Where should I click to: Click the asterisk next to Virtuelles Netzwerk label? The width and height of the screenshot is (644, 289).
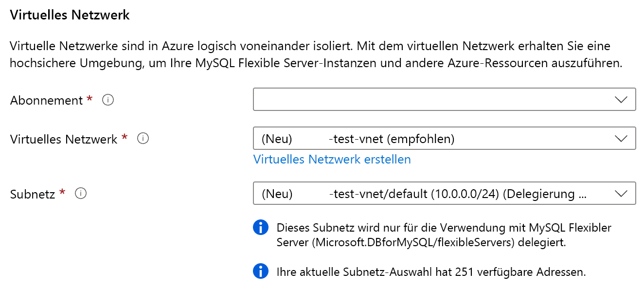point(124,138)
